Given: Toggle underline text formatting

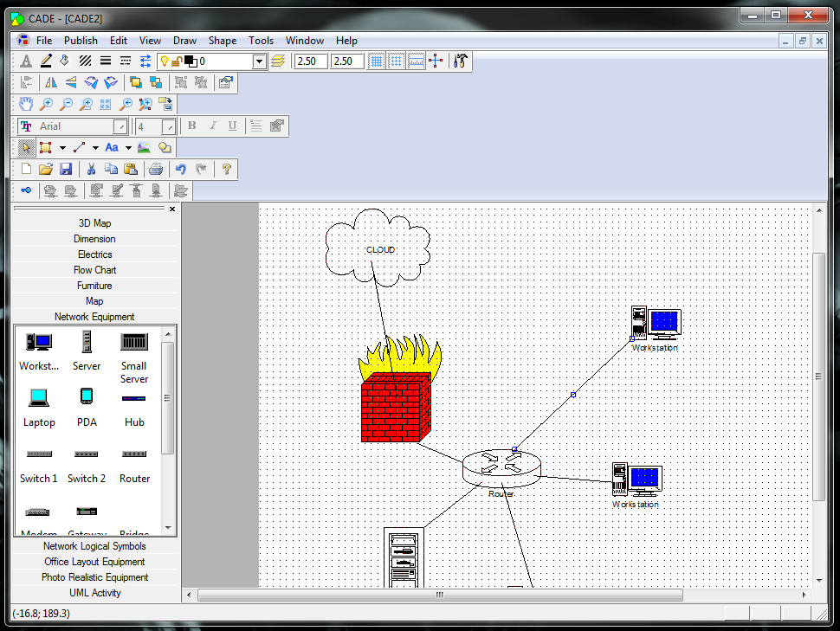Looking at the screenshot, I should pyautogui.click(x=232, y=126).
